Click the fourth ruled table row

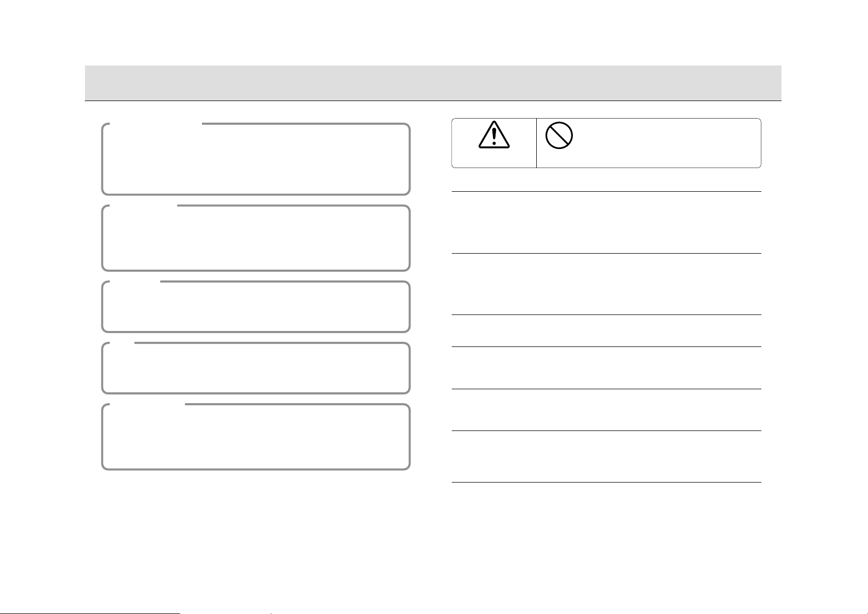coord(606,368)
